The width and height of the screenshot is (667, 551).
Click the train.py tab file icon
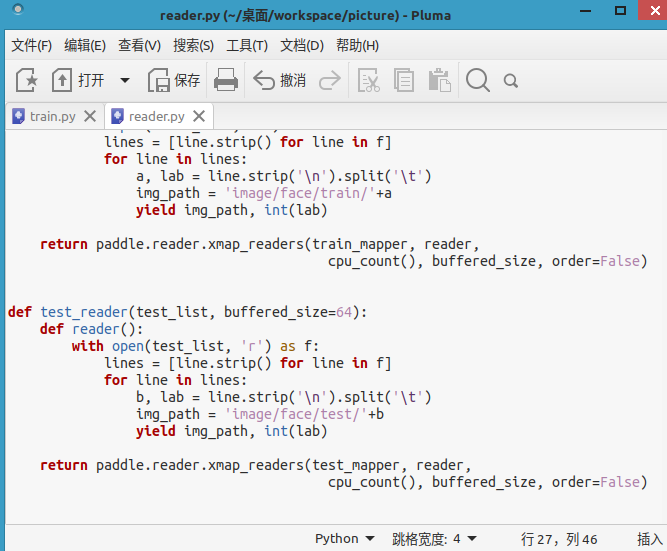(x=18, y=116)
